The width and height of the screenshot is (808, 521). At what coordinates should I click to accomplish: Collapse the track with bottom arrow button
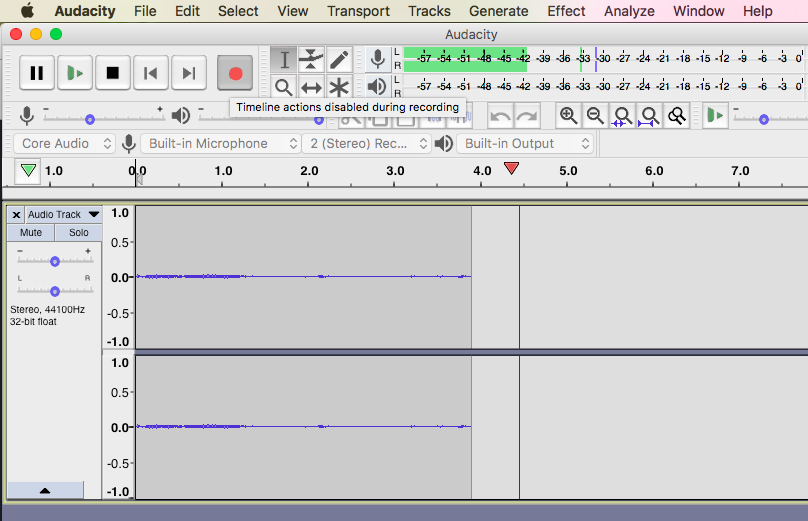tap(46, 491)
